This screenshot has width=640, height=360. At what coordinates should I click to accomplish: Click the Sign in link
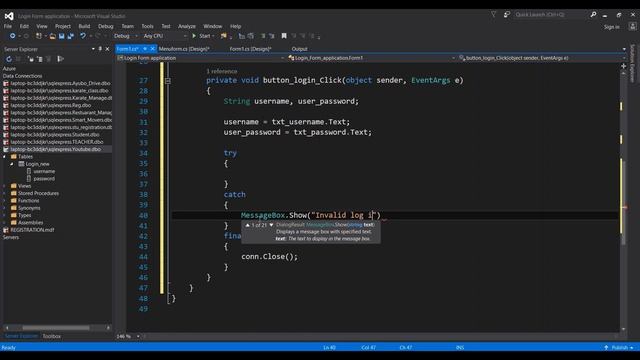pos(611,27)
